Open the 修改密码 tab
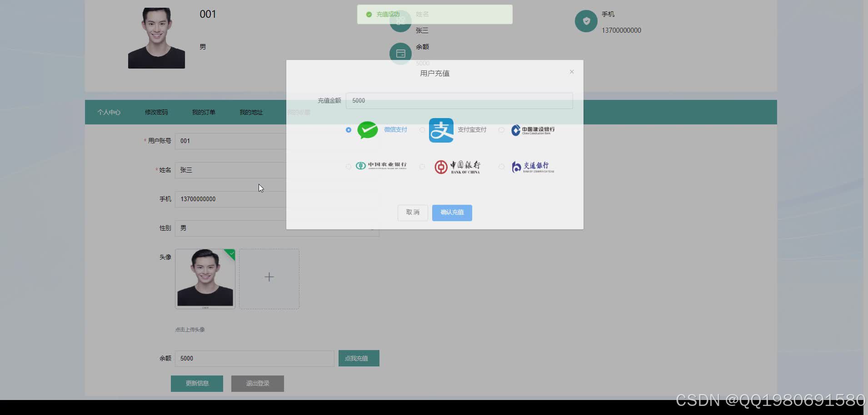This screenshot has height=415, width=868. coord(156,112)
